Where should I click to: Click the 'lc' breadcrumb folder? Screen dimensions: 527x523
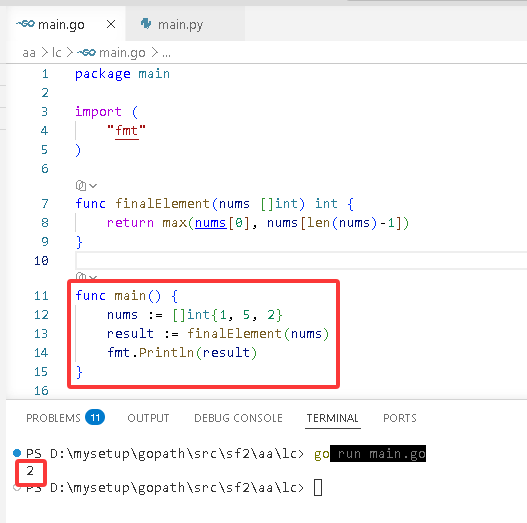[x=57, y=53]
